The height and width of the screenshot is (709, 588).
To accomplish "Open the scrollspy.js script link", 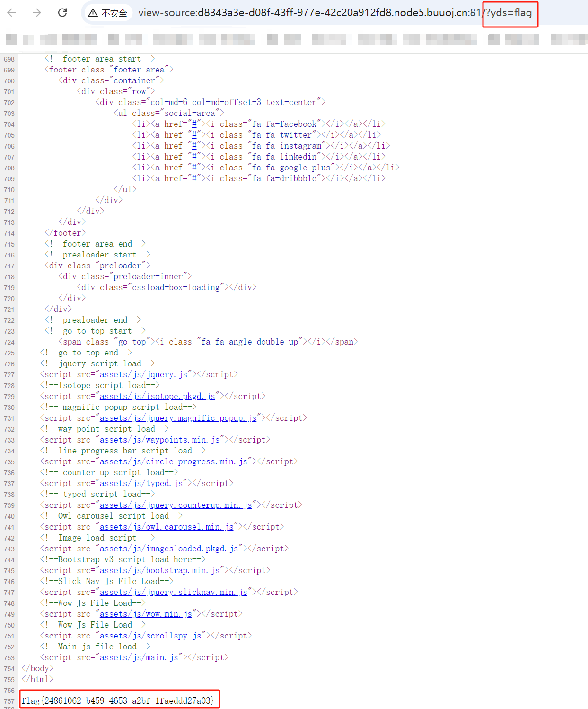I will 150,636.
